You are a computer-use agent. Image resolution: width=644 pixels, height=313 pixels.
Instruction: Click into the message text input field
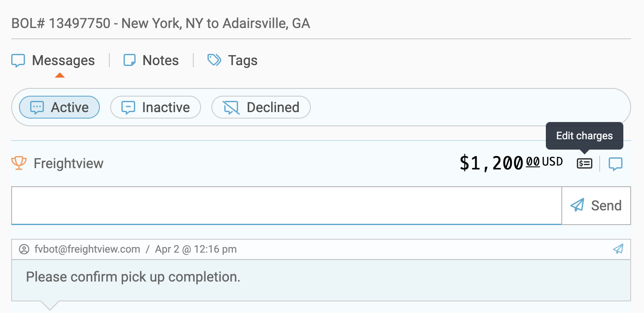286,205
